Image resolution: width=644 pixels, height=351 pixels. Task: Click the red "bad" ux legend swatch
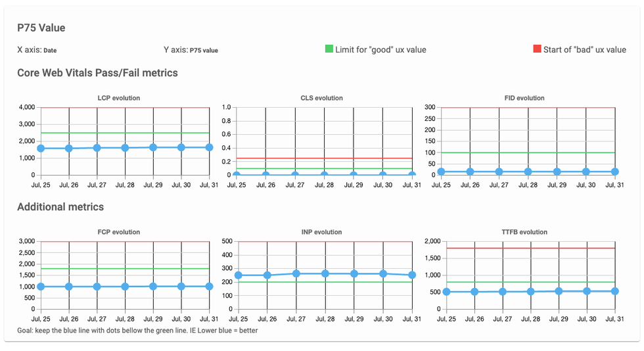pyautogui.click(x=537, y=49)
